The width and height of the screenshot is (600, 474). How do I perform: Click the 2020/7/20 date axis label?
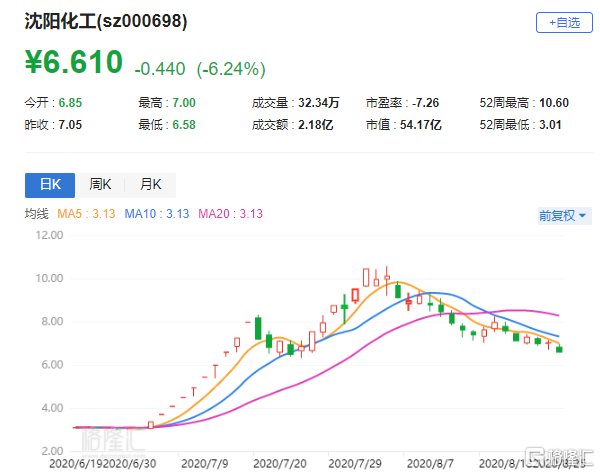pos(280,464)
